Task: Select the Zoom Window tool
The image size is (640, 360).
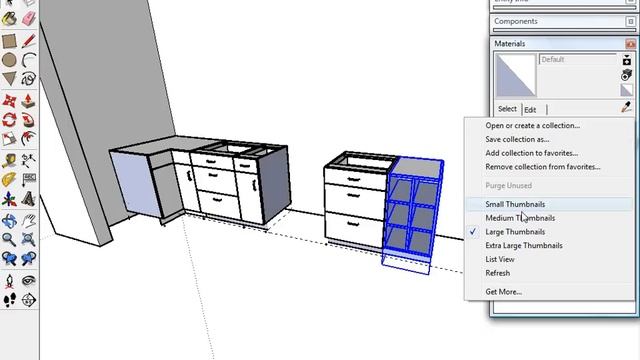Action: point(28,240)
